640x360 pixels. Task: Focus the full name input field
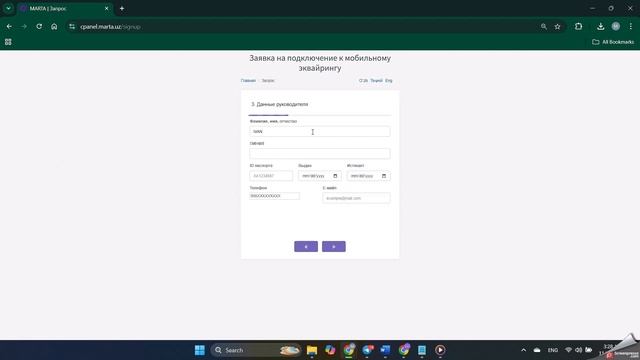pyautogui.click(x=320, y=131)
